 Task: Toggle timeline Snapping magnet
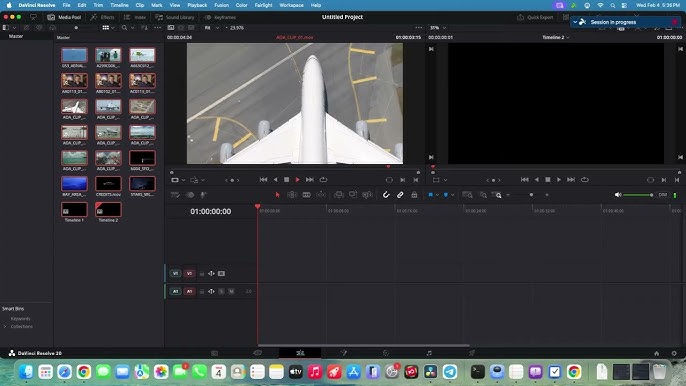[x=386, y=195]
